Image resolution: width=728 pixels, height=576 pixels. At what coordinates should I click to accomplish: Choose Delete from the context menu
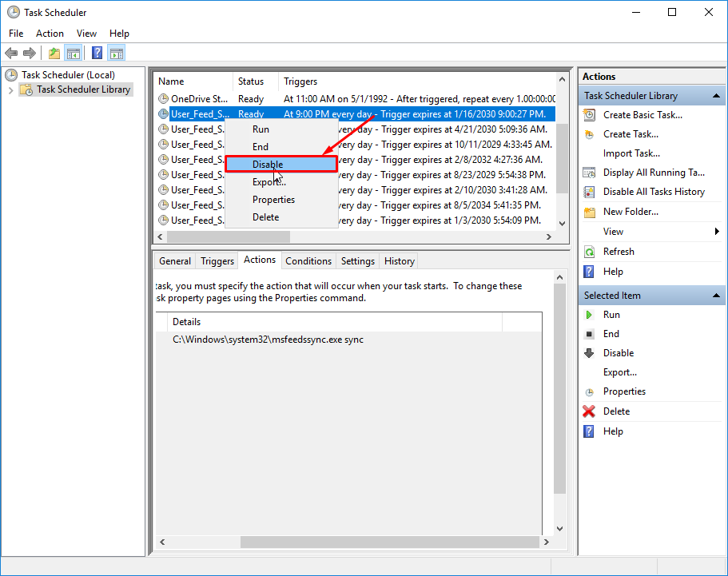point(281,217)
